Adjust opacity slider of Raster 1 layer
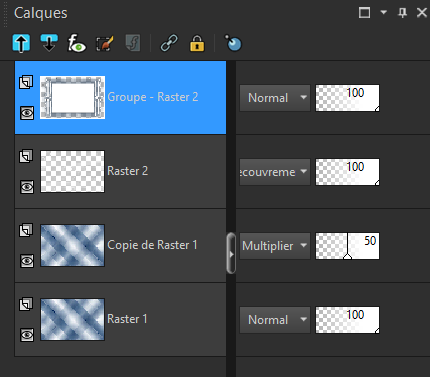The height and width of the screenshot is (377, 430). pyautogui.click(x=347, y=320)
